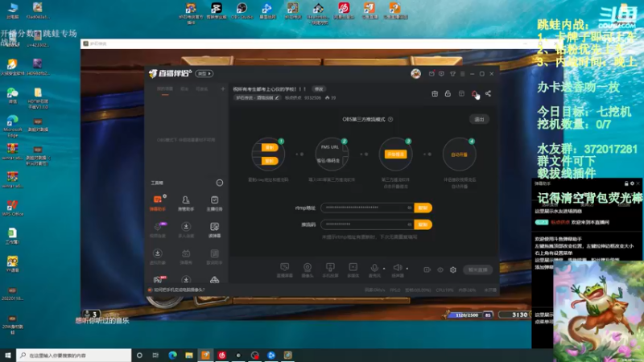644x362 pixels.
Task: Open Microsoft Edge desktop shortcut
Action: (x=12, y=126)
